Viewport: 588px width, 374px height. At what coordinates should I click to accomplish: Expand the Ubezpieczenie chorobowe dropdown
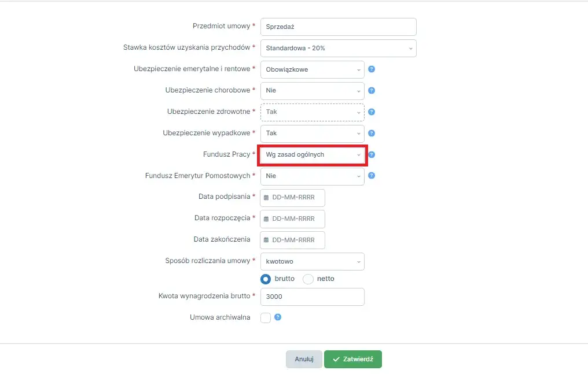[x=313, y=91]
